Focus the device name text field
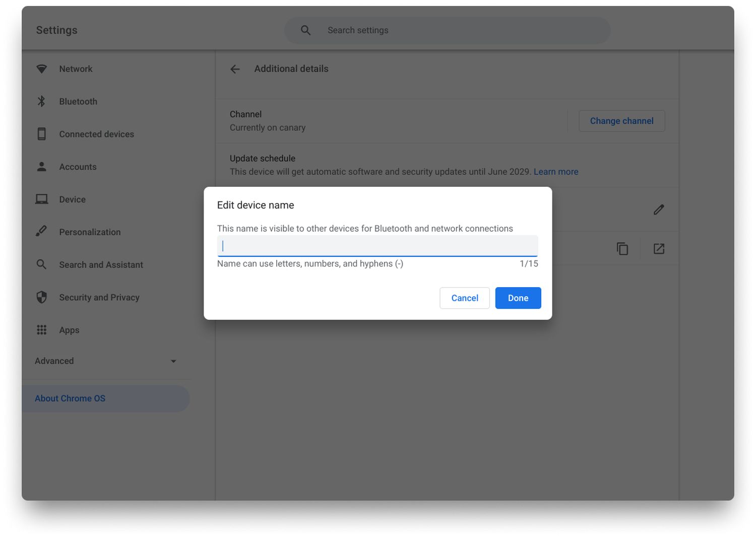The image size is (756, 538). click(377, 246)
